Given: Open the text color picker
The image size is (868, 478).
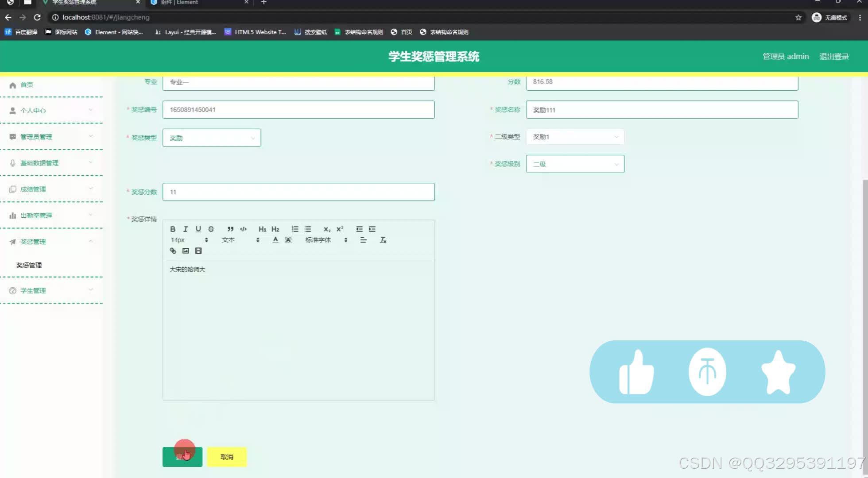Looking at the screenshot, I should pyautogui.click(x=275, y=240).
